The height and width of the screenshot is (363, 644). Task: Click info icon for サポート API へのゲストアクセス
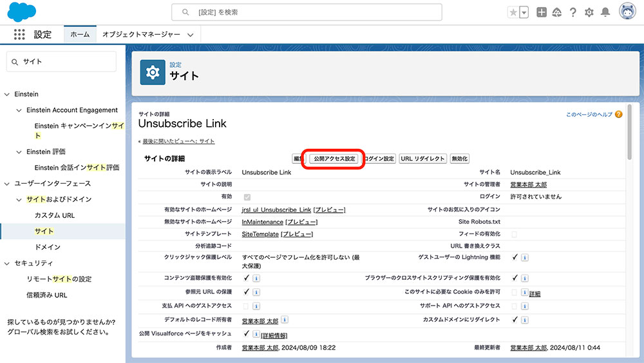coord(524,306)
